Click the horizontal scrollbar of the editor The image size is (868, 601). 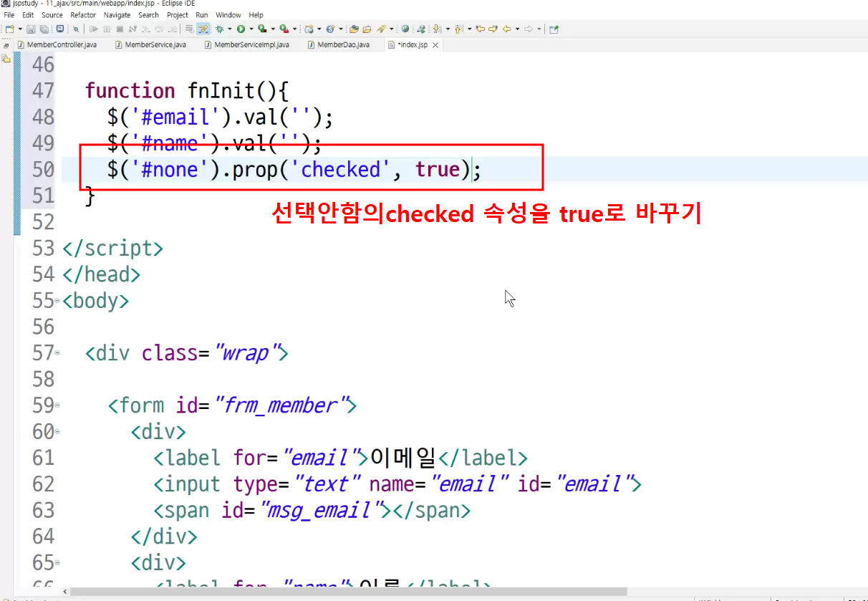point(349,592)
